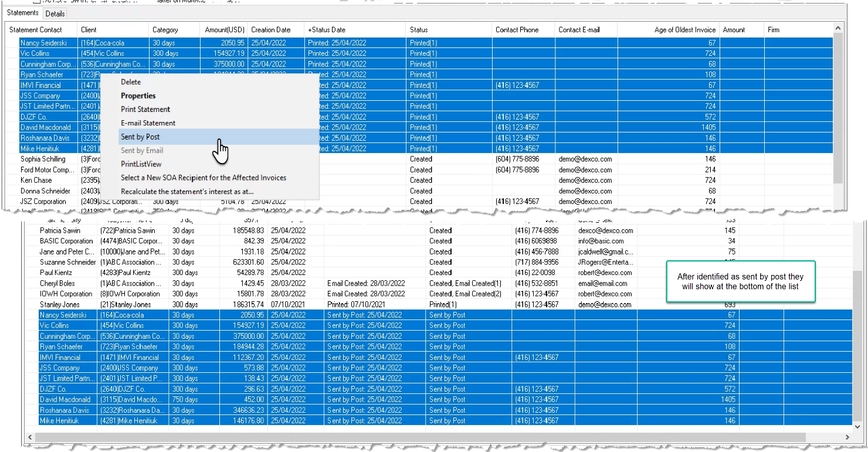The height and width of the screenshot is (452, 868).
Task: Click the Donna Schneider row
Action: tap(425, 191)
